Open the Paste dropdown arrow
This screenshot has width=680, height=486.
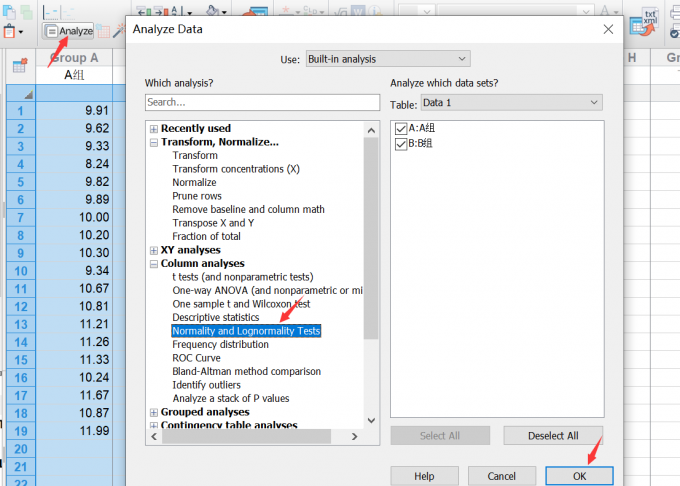pos(21,32)
